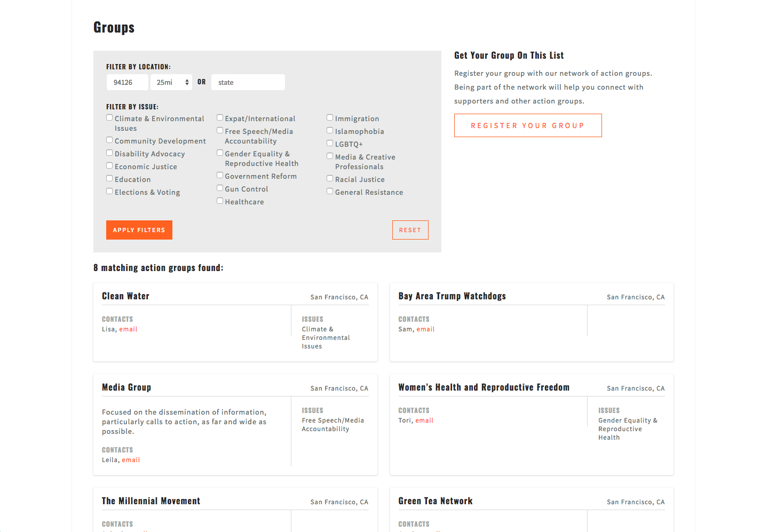Select Education issue checkbox
The image size is (768, 532).
click(x=109, y=179)
